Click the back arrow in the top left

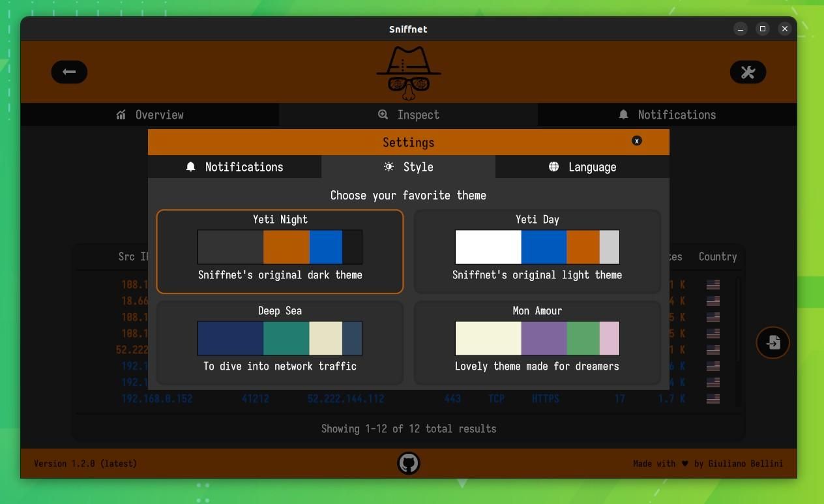point(69,72)
